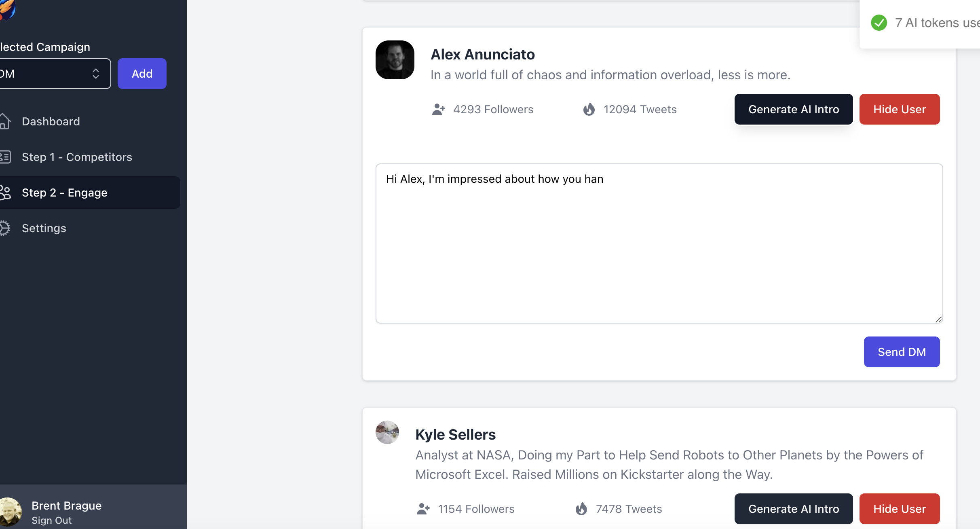
Task: Generate AI Intro for Alex Anunciato
Action: 793,109
